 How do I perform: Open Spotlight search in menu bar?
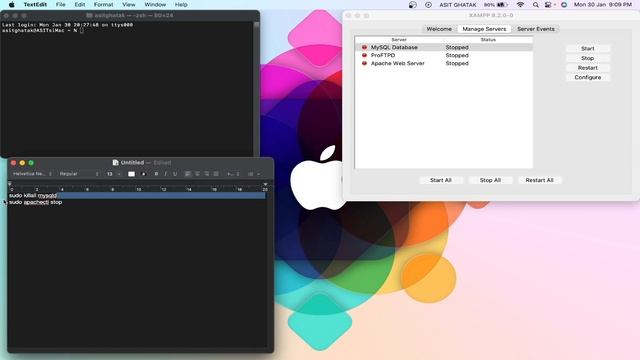click(536, 5)
